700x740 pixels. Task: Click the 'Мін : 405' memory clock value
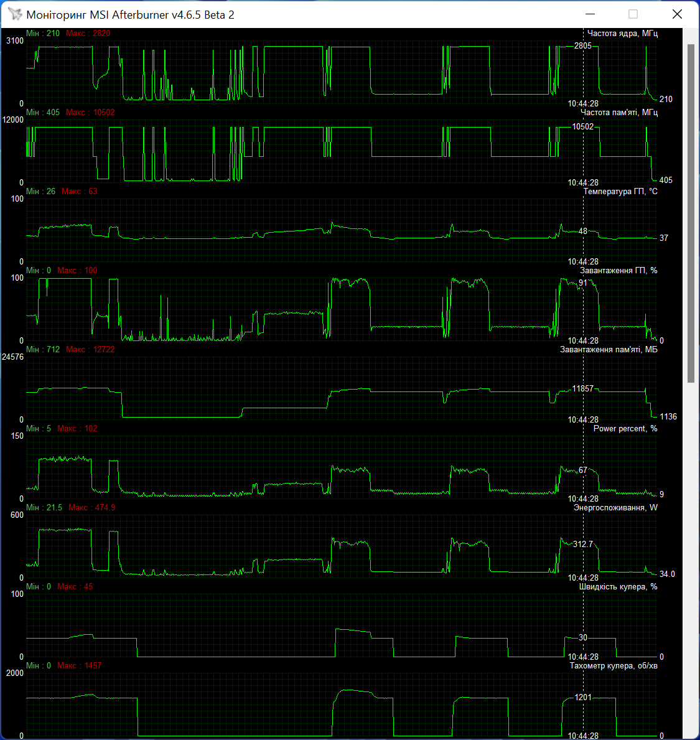tap(43, 112)
